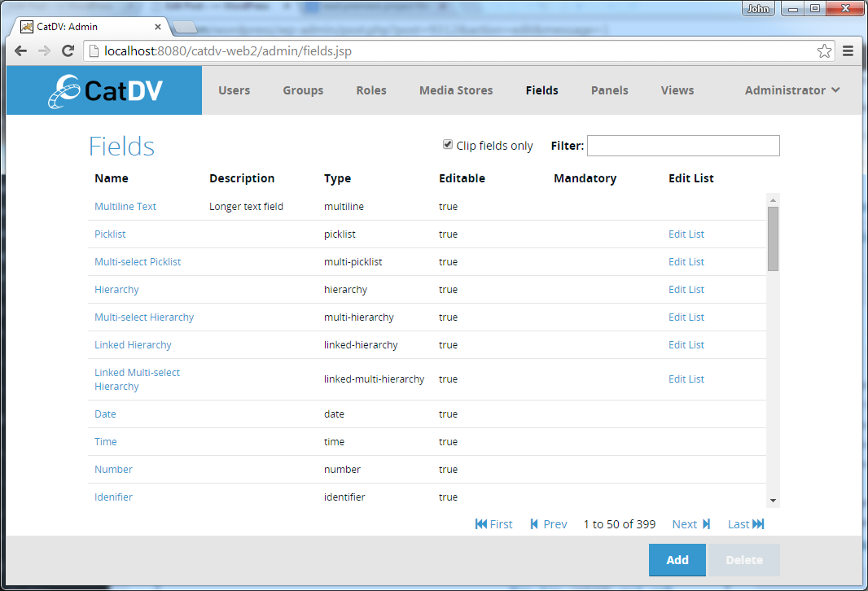Image resolution: width=868 pixels, height=591 pixels.
Task: Go to the Views section
Action: coord(677,90)
